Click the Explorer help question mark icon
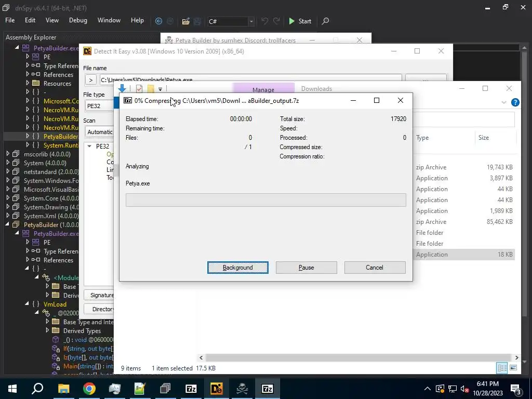 click(x=515, y=102)
